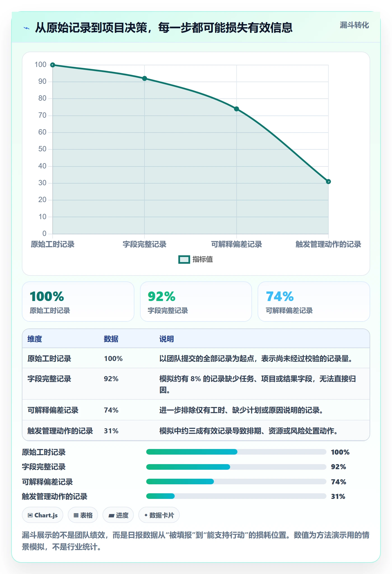The width and height of the screenshot is (392, 574).
Task: Click the progress bar for 字段完整记录
Action: point(236,467)
